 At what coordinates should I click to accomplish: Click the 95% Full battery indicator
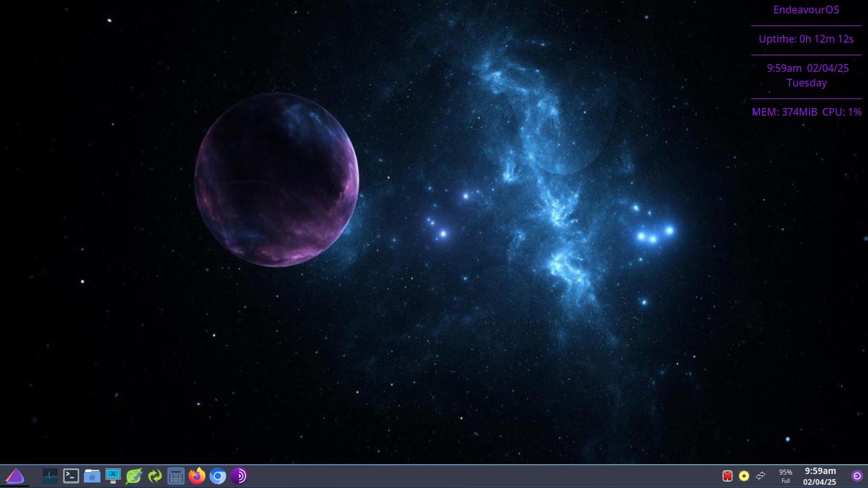pos(785,476)
